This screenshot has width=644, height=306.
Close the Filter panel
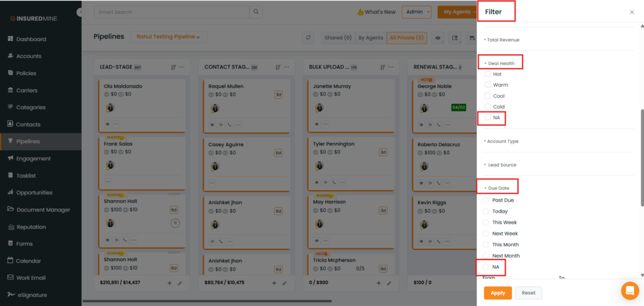point(632,12)
